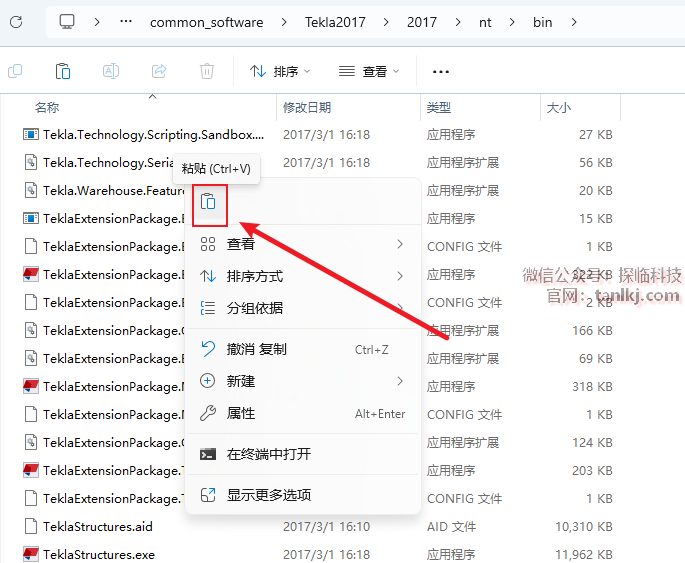Click the Copy icon in toolbar
Viewport: 685px width, 563px height.
point(15,71)
